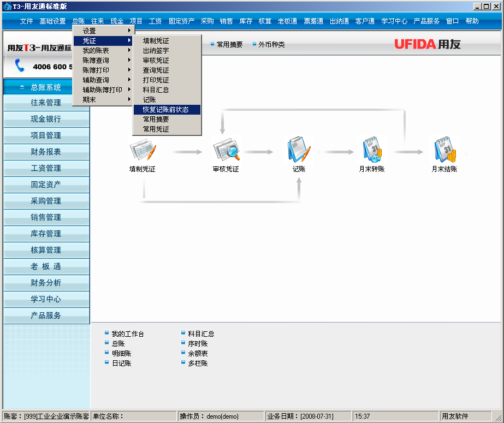The height and width of the screenshot is (423, 504).
Task: Open 现金银行 in the sidebar
Action: coord(46,119)
